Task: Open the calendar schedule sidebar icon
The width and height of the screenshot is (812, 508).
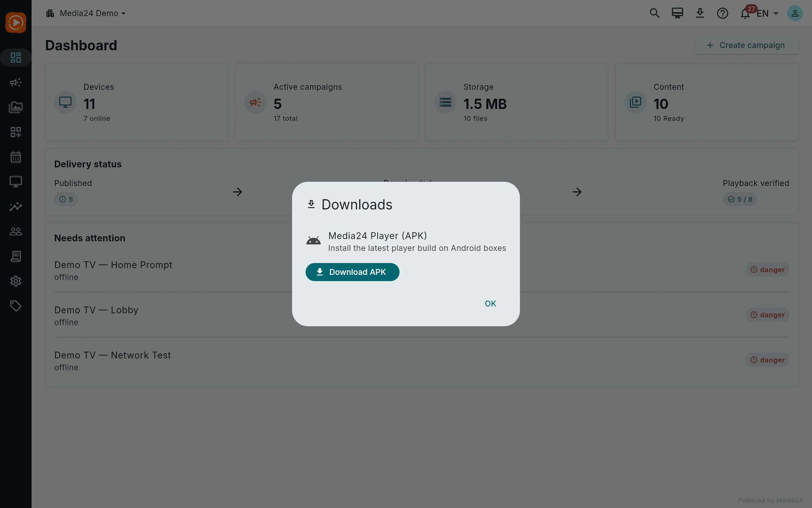Action: [x=16, y=157]
